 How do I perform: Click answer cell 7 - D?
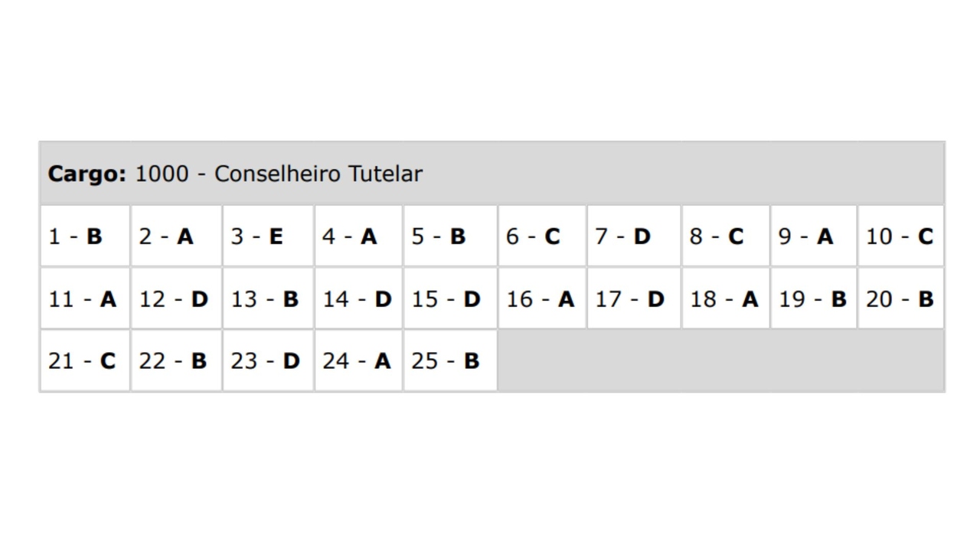pyautogui.click(x=633, y=236)
